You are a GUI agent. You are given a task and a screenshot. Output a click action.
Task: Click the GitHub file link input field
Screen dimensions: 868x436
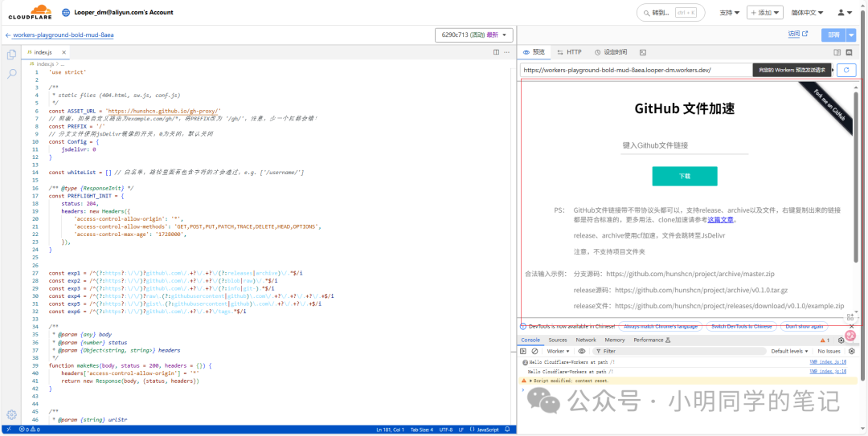click(684, 145)
